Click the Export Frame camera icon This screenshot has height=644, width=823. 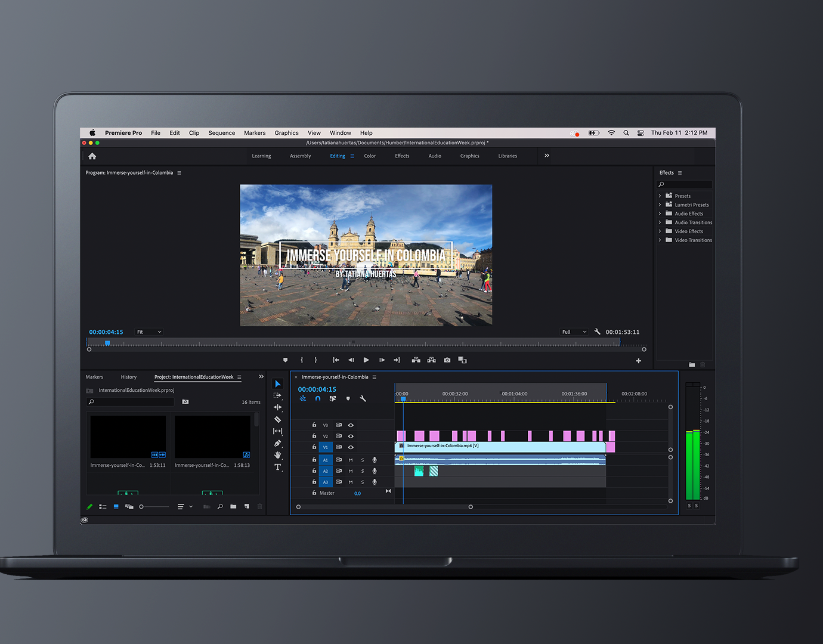[447, 360]
